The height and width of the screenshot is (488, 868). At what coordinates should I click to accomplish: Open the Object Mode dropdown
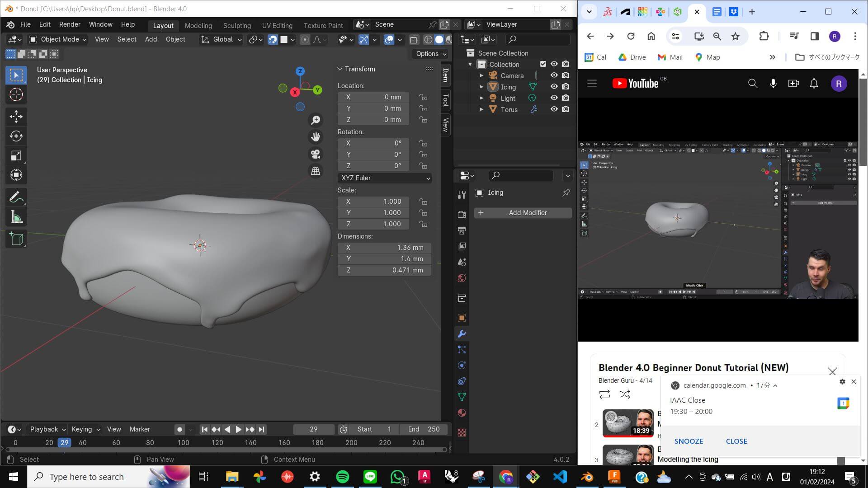click(x=57, y=40)
